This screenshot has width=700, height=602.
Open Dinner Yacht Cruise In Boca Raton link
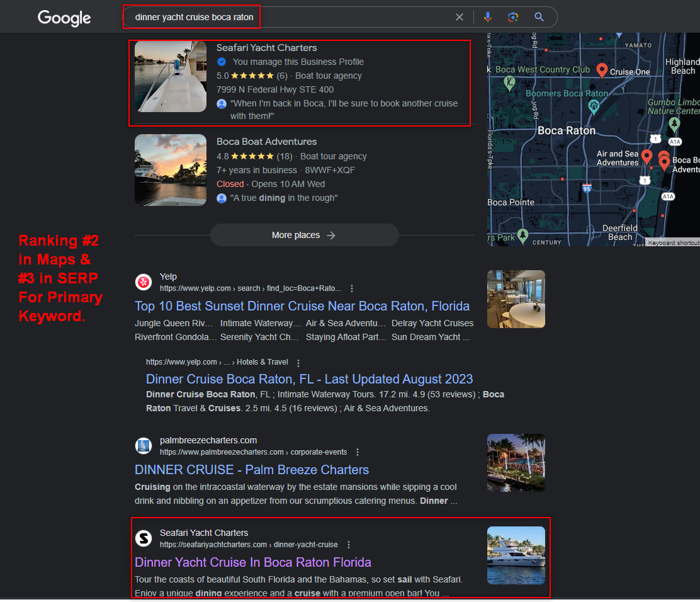point(253,562)
